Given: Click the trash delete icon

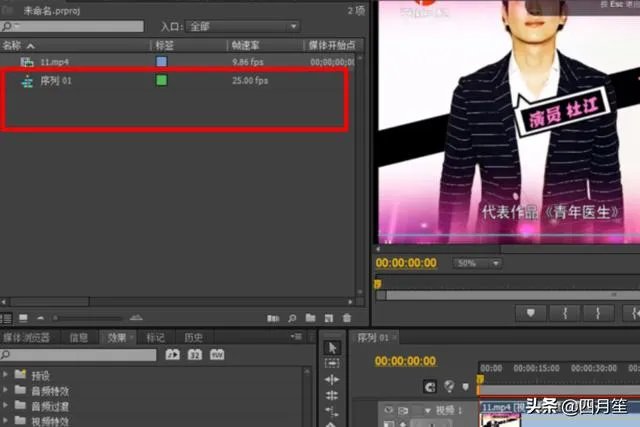Looking at the screenshot, I should click(x=347, y=318).
